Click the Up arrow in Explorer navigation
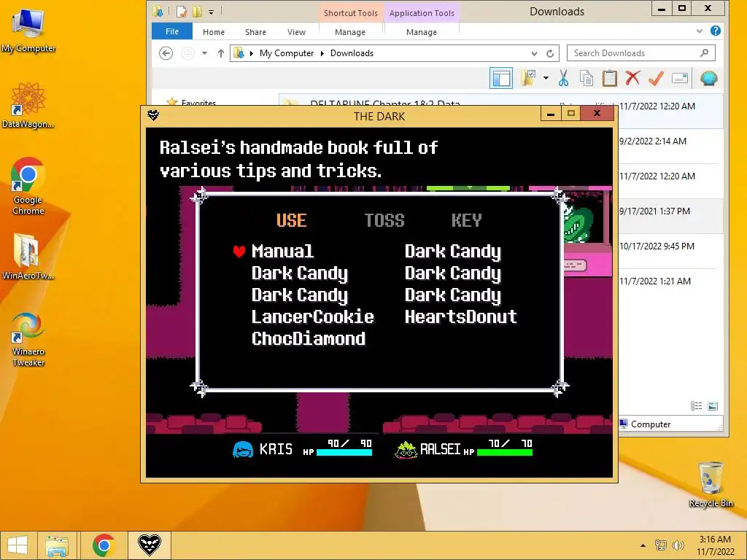 (220, 52)
